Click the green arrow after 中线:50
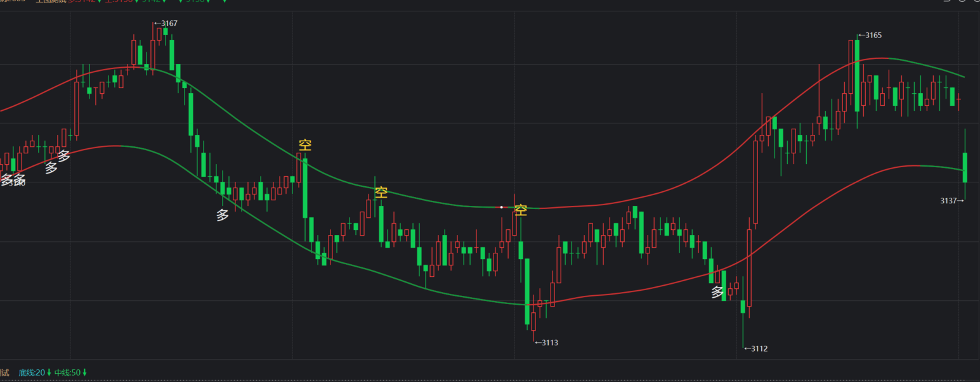Screen dimensions: 980x382 click(x=84, y=372)
